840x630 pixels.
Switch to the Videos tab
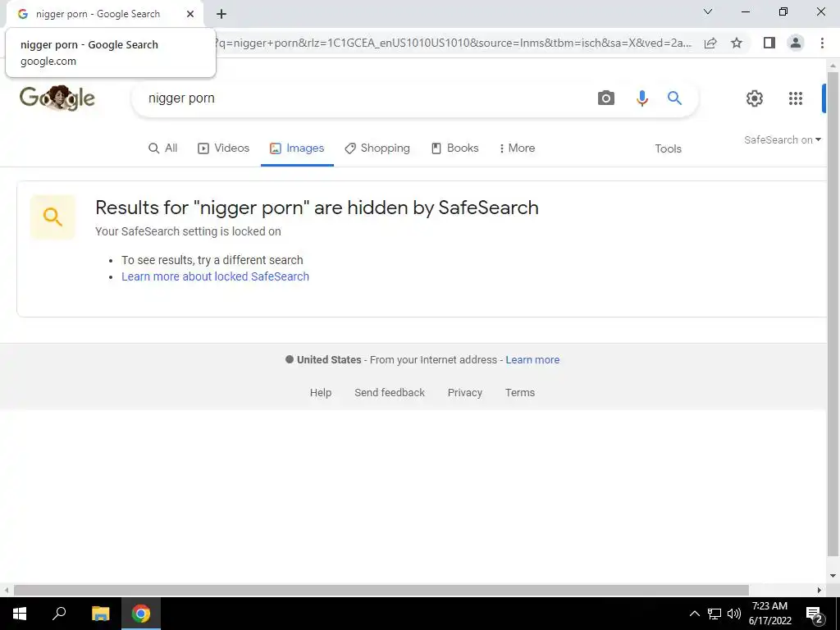coord(223,148)
